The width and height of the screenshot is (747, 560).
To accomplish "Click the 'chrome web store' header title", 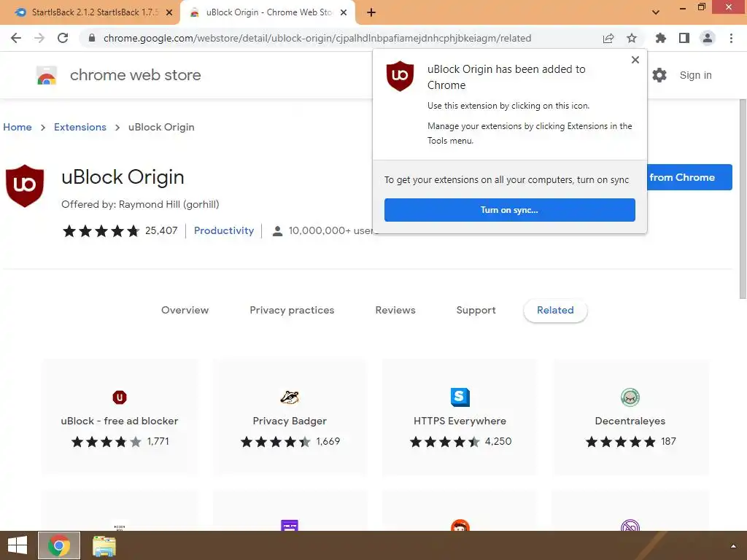I will [135, 75].
